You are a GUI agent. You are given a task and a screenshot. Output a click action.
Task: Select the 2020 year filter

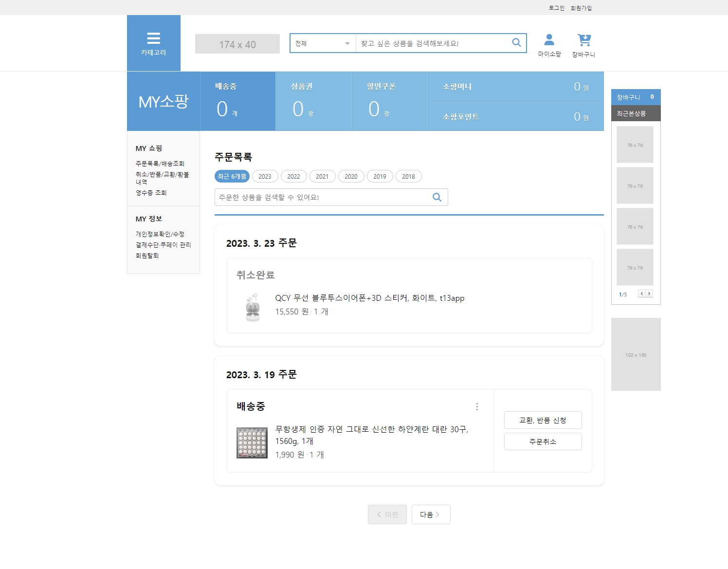[x=351, y=176]
